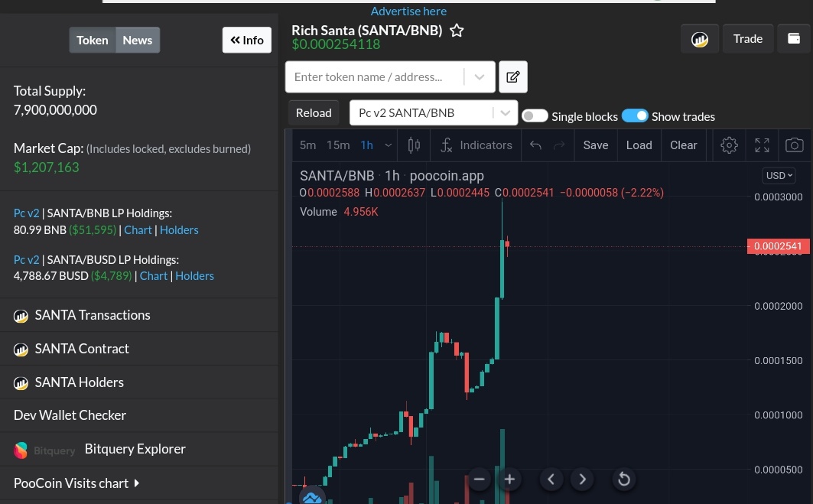Click the SANTA Transactions logo icon
Viewport: 813px width, 504px height.
[21, 316]
